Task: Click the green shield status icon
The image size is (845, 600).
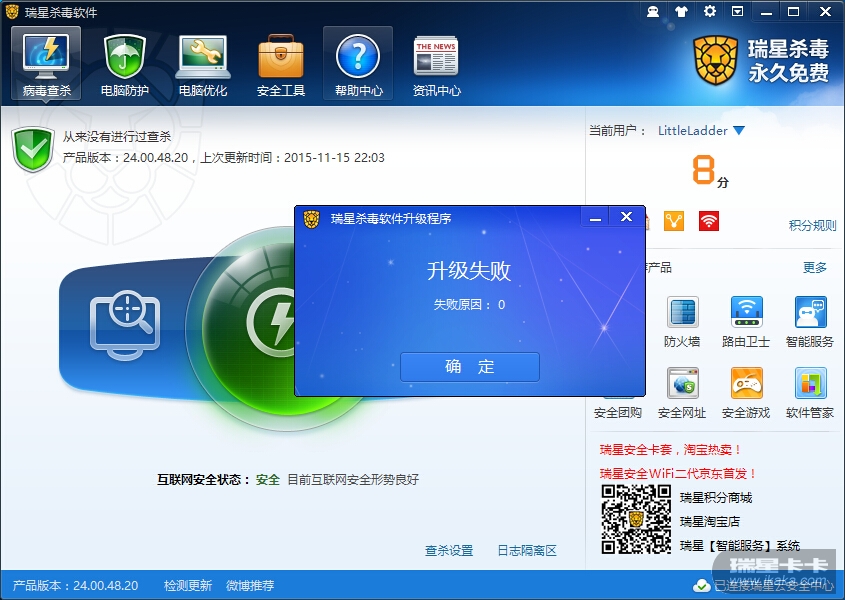Action: tap(33, 149)
